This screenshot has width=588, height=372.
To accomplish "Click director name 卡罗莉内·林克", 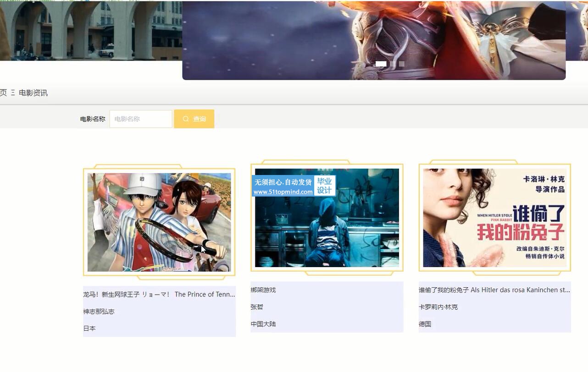I will (438, 307).
